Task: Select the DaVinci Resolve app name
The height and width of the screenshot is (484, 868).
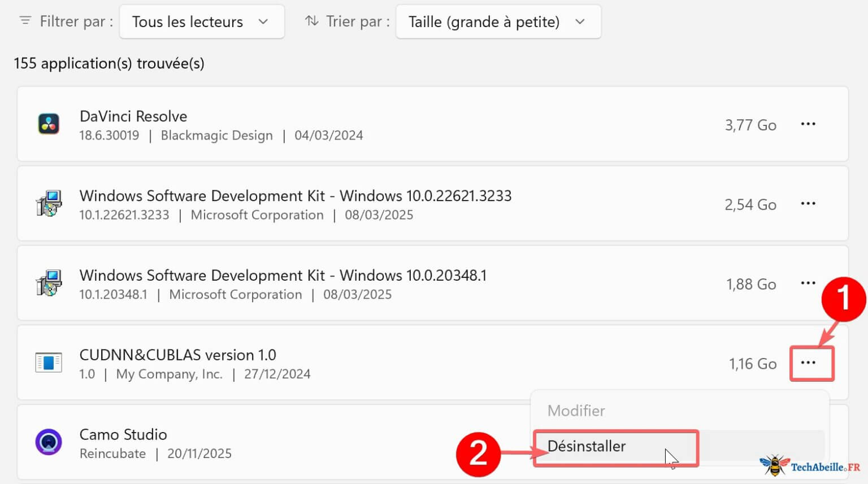Action: click(x=133, y=116)
